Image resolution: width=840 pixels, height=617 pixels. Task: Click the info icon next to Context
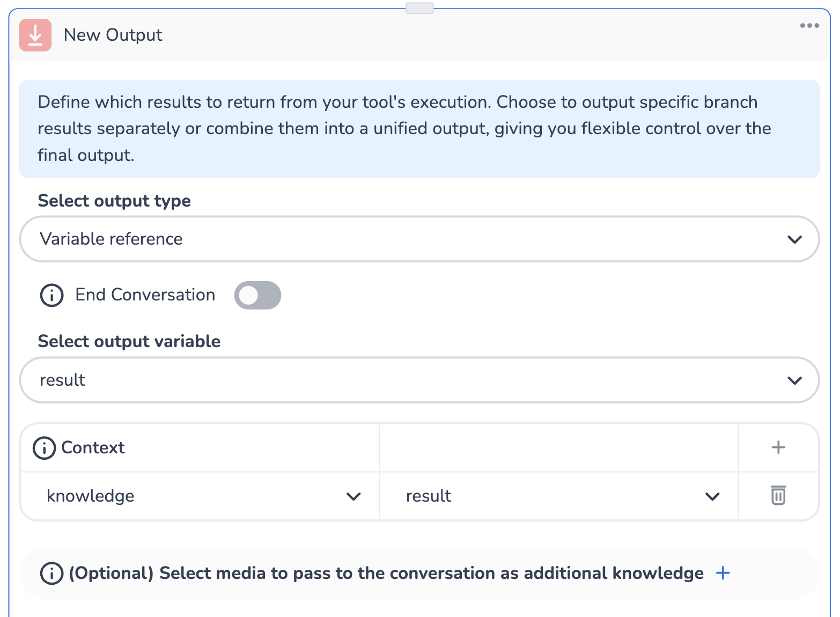pos(44,447)
